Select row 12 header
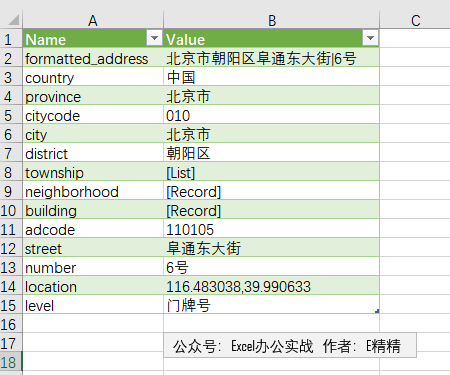The width and height of the screenshot is (450, 375). tap(11, 248)
